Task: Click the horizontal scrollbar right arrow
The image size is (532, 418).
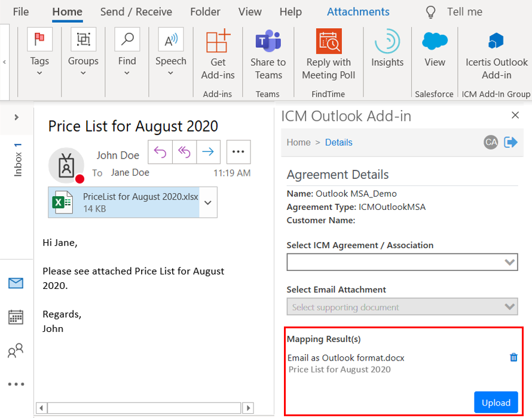Action: (248, 408)
